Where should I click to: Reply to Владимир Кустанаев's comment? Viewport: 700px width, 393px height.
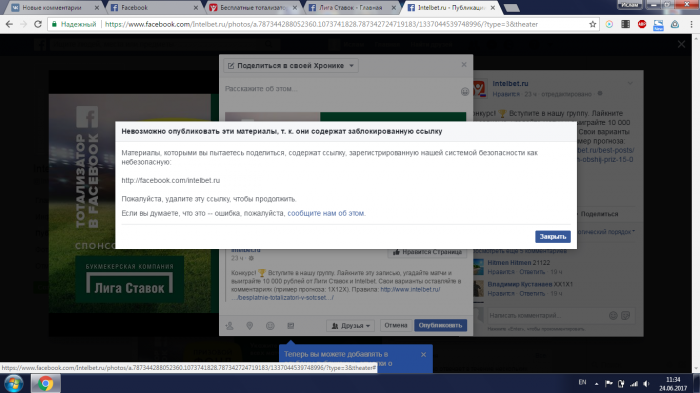[x=532, y=293]
